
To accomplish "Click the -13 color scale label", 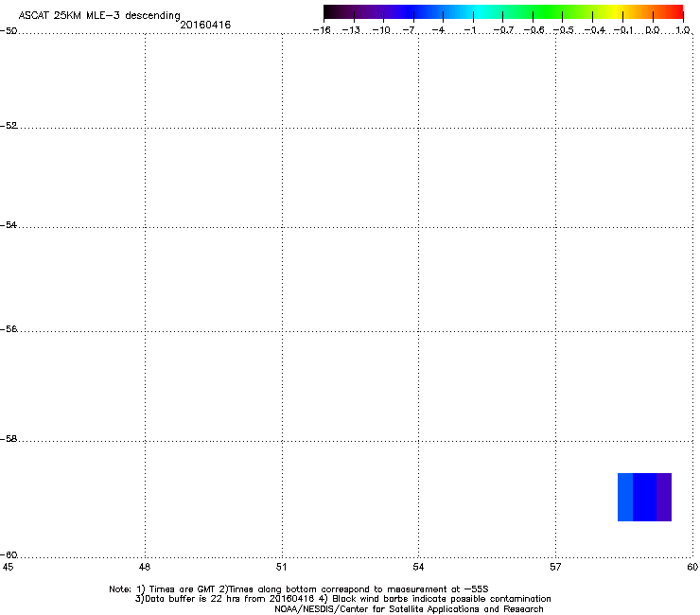I will point(351,30).
